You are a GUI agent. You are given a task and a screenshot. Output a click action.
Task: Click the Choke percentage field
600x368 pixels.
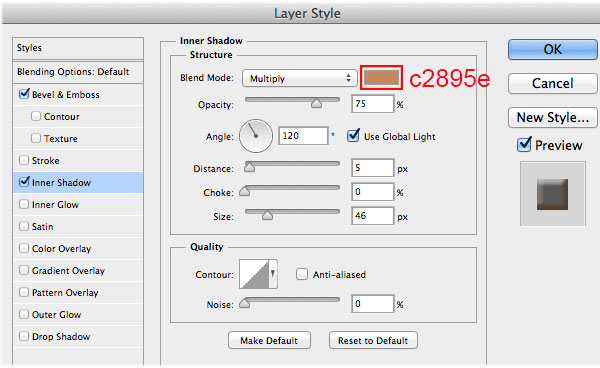(x=372, y=192)
